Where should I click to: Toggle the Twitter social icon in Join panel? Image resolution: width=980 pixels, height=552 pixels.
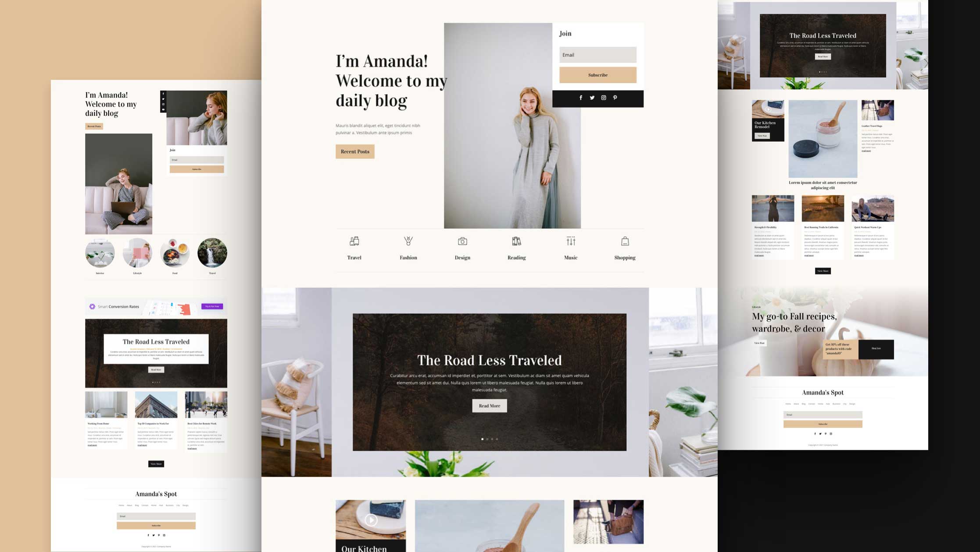[591, 97]
